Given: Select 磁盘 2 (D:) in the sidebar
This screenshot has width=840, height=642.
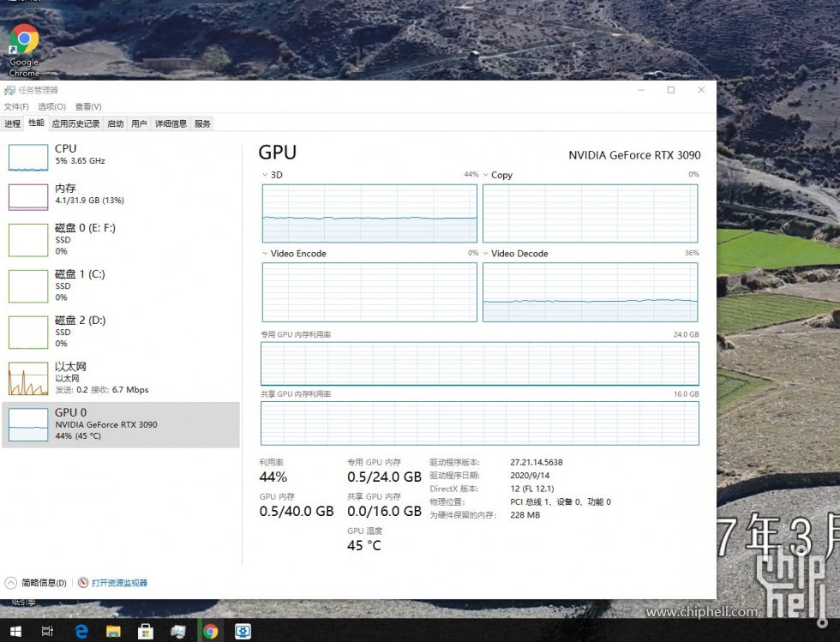Looking at the screenshot, I should point(121,332).
